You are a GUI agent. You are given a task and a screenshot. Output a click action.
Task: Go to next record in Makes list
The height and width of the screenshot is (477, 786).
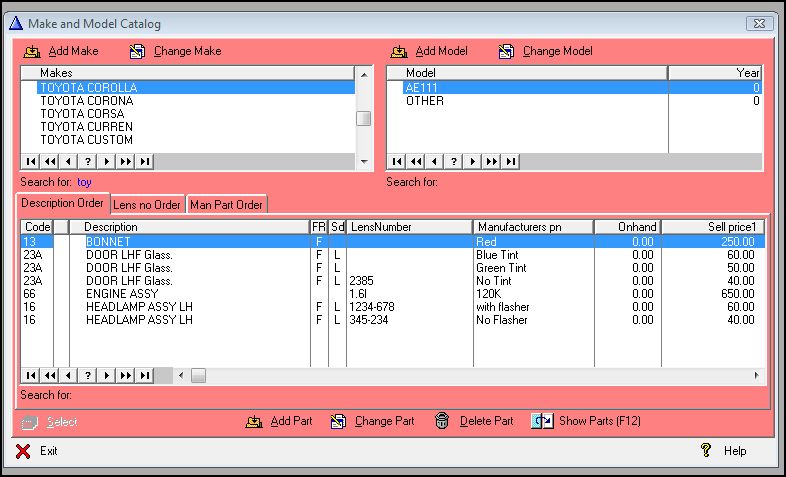(107, 161)
